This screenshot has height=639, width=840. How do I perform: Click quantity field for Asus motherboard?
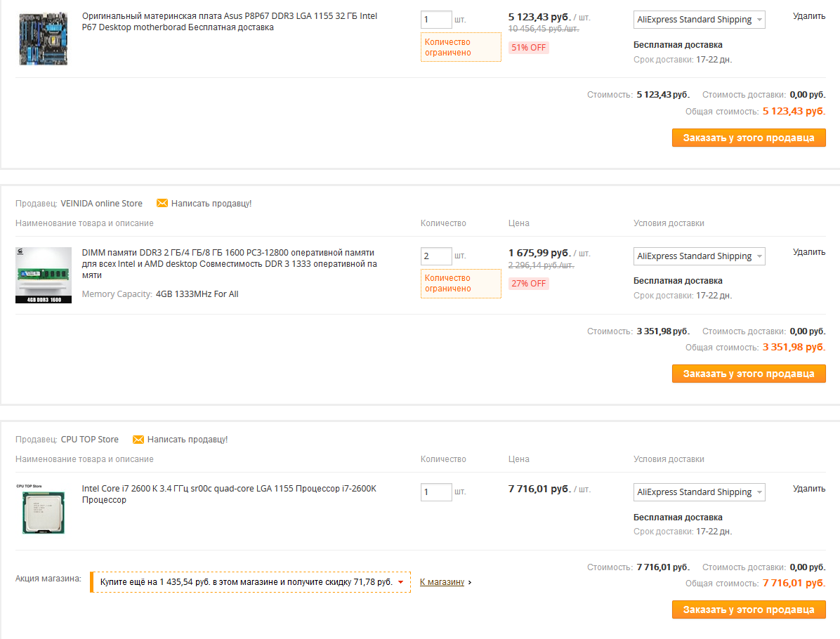point(436,20)
